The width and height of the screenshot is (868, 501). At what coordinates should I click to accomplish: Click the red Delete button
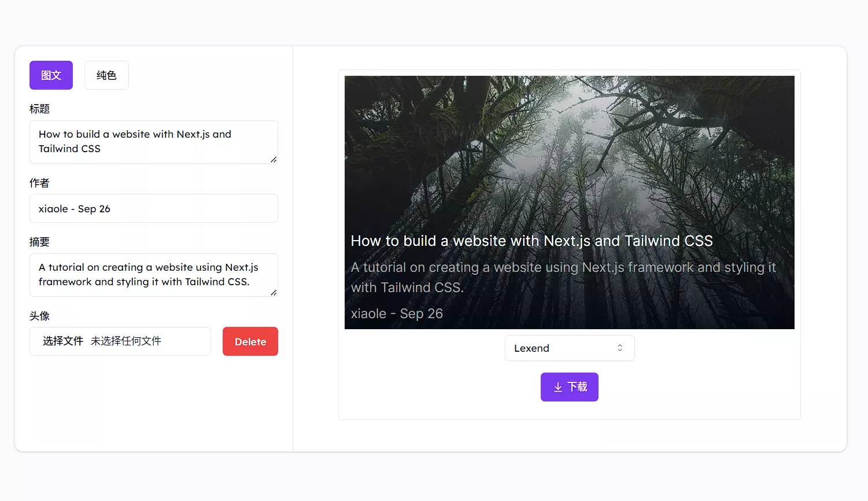250,341
